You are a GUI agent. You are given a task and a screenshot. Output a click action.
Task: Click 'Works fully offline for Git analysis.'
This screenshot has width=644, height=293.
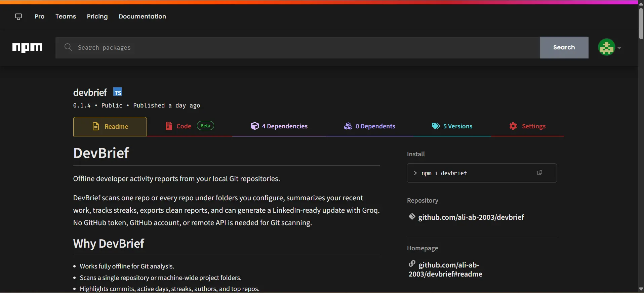click(127, 266)
